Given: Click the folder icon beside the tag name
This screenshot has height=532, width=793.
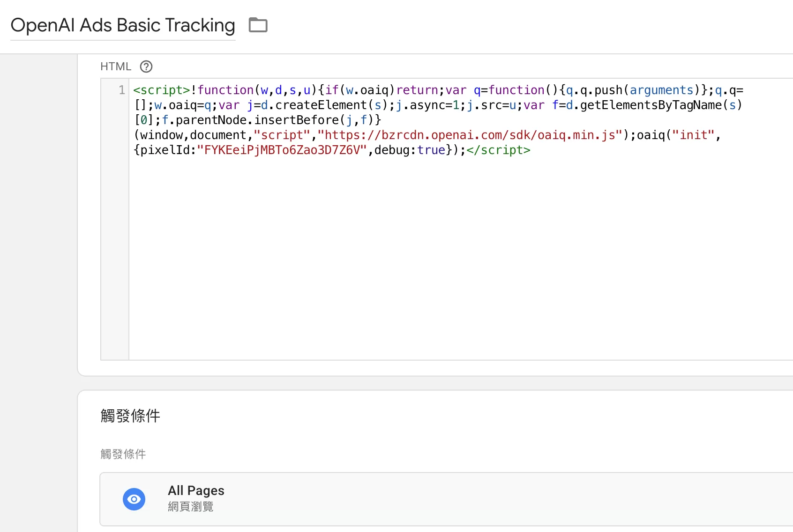Looking at the screenshot, I should [x=258, y=25].
